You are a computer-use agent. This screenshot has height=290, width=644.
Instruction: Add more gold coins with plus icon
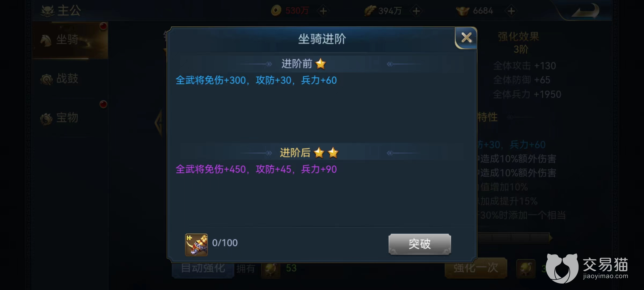(x=323, y=11)
